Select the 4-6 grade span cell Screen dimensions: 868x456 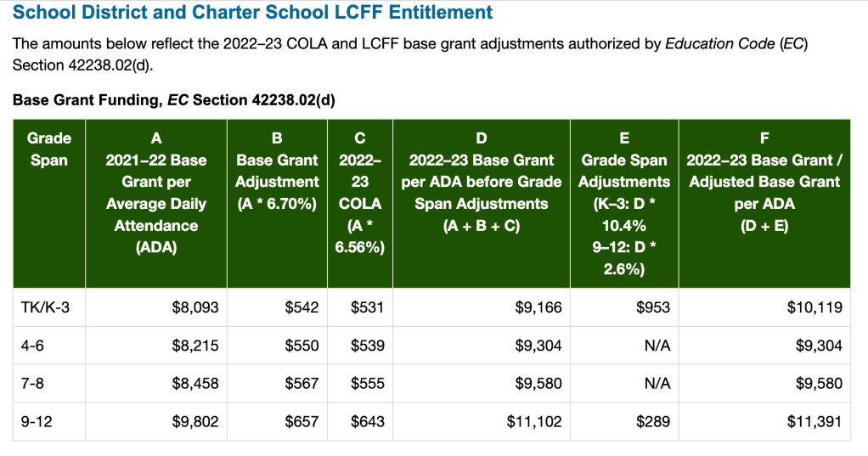tap(33, 346)
